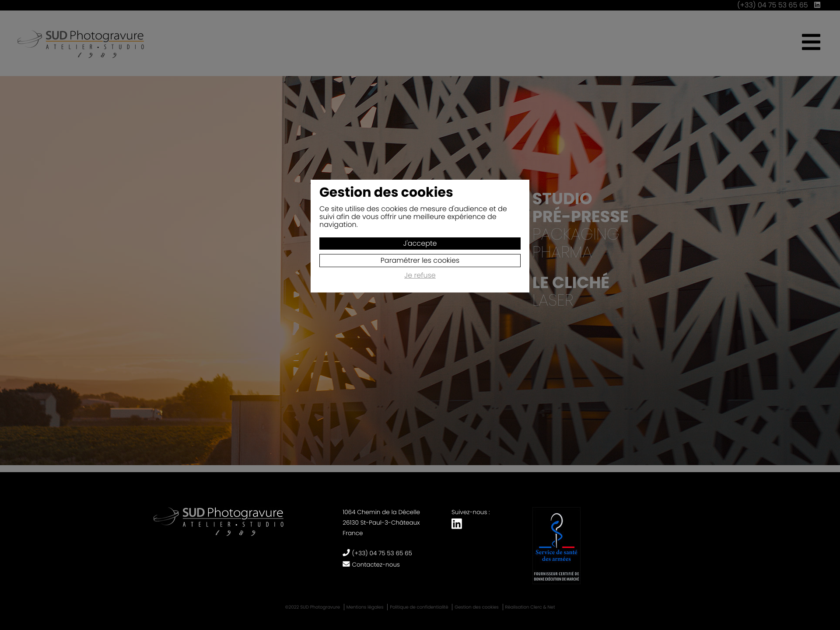Open LinkedIn icon in top bar
Viewport: 840px width, 630px height.
(817, 5)
